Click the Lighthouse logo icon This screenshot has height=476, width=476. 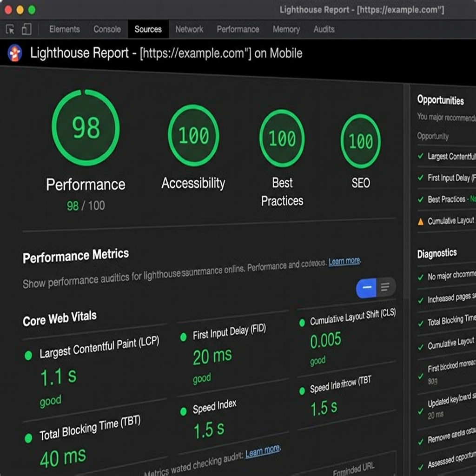15,53
